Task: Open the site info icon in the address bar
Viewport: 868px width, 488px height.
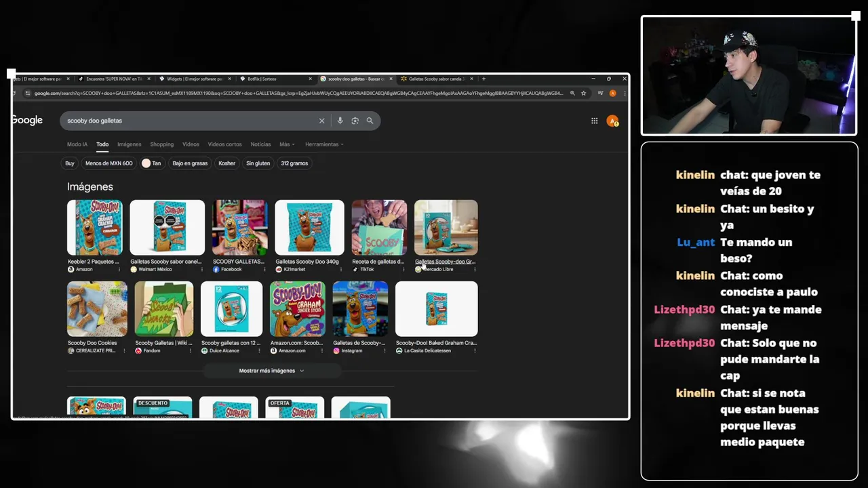Action: click(x=28, y=93)
